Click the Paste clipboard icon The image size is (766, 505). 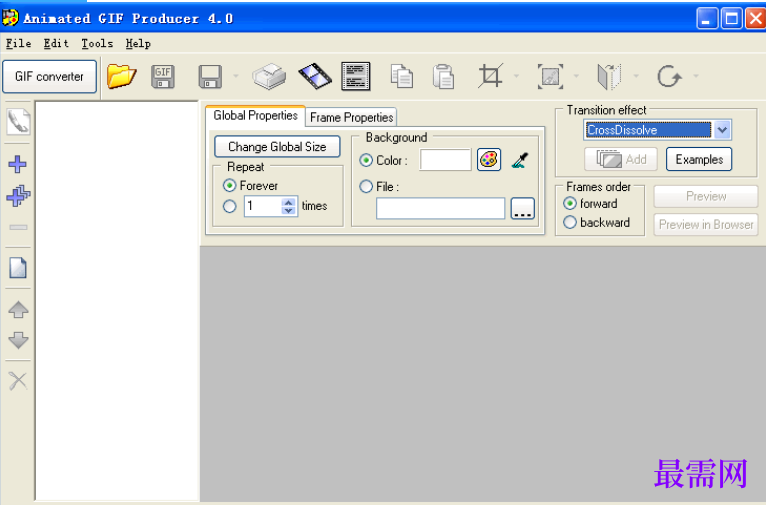[444, 77]
